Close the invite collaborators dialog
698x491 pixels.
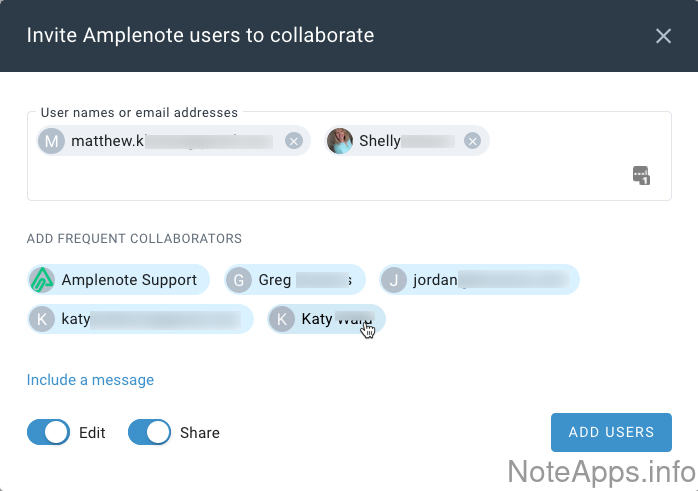(x=663, y=36)
